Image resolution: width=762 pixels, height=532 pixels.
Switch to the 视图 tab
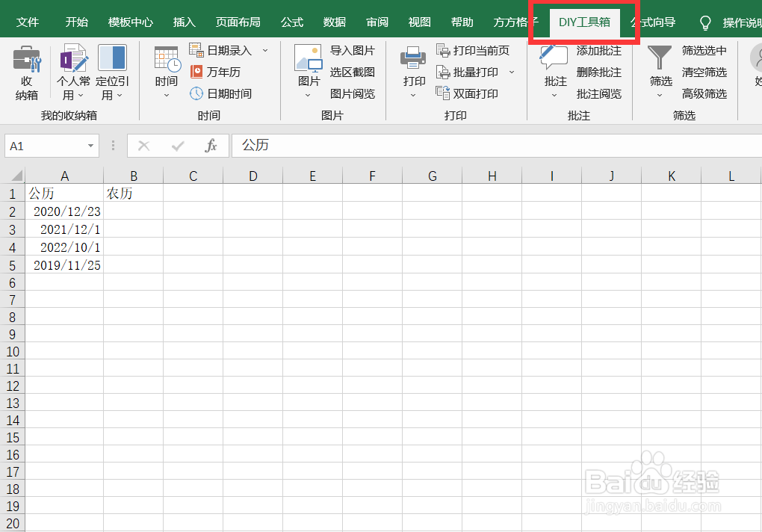(x=419, y=22)
